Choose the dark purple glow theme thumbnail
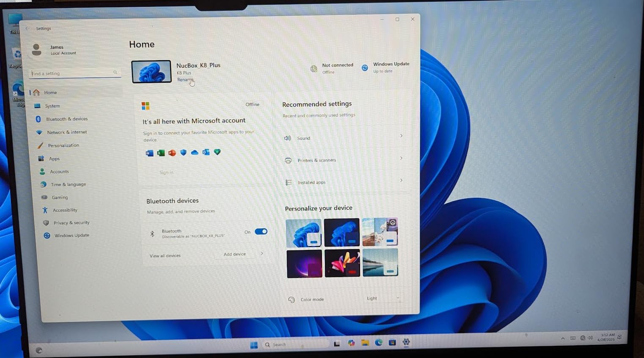Image resolution: width=644 pixels, height=358 pixels. tap(304, 264)
